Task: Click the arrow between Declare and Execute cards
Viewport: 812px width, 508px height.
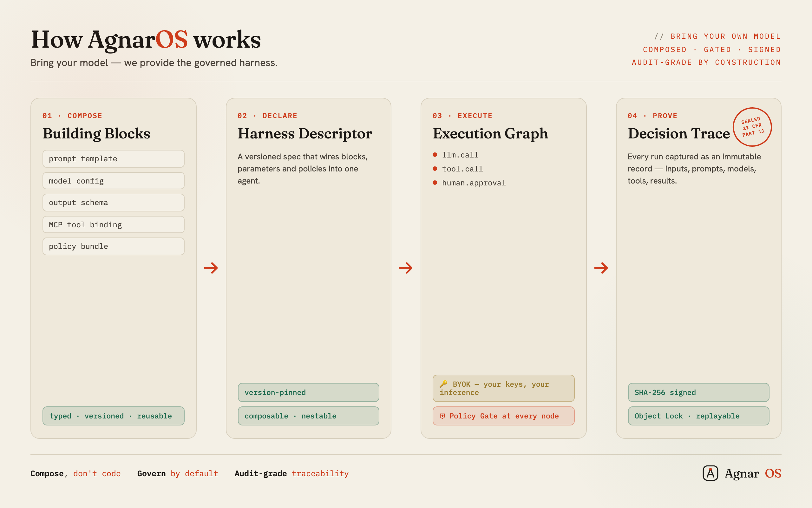Action: coord(406,268)
